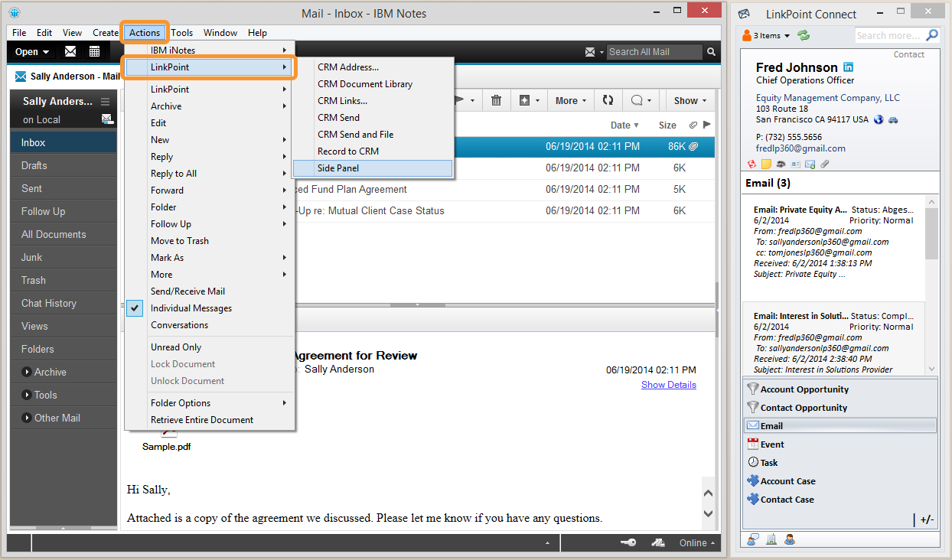Viewport: 952px width, 560px height.
Task: Click the yellow note icon under contact
Action: (765, 164)
